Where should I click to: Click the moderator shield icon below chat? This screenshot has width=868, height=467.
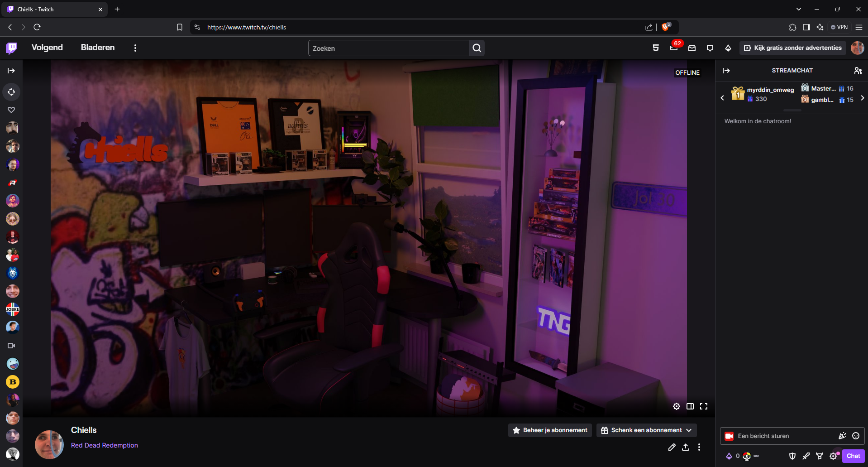point(792,456)
